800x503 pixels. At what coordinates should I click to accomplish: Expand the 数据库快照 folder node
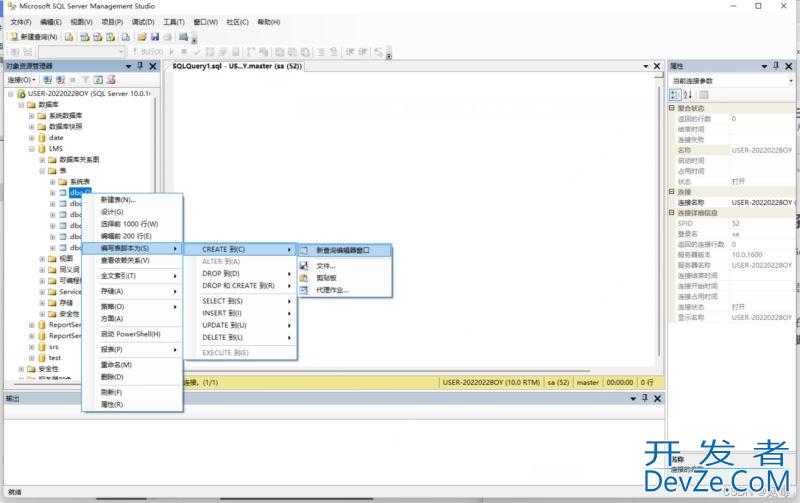click(32, 127)
